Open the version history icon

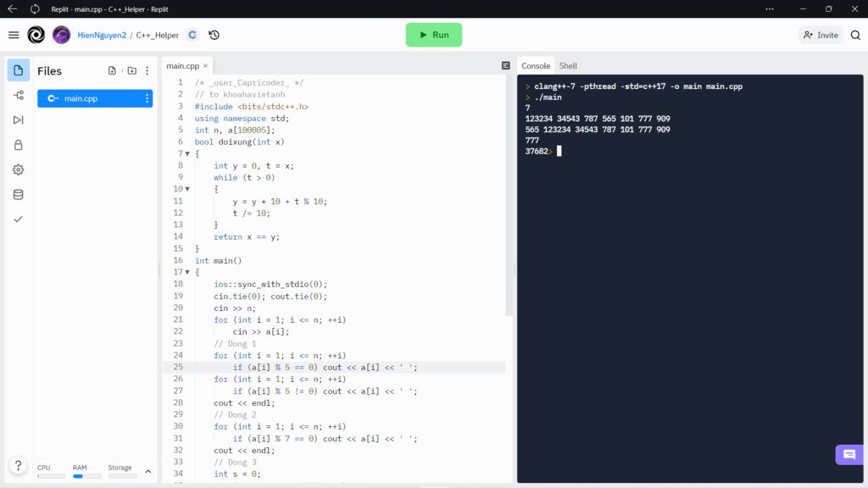tap(214, 35)
